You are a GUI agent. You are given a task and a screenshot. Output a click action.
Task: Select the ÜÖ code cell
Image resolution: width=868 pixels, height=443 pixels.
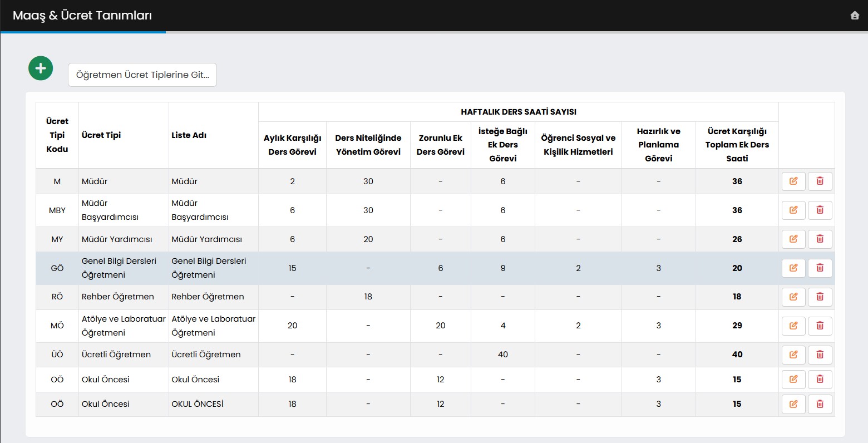click(x=57, y=355)
